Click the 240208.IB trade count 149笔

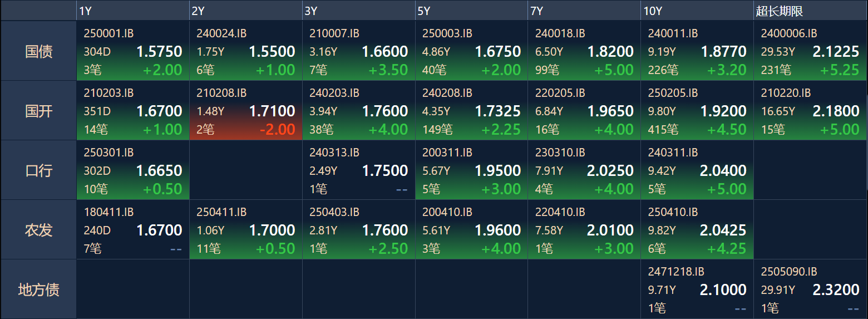tap(437, 130)
